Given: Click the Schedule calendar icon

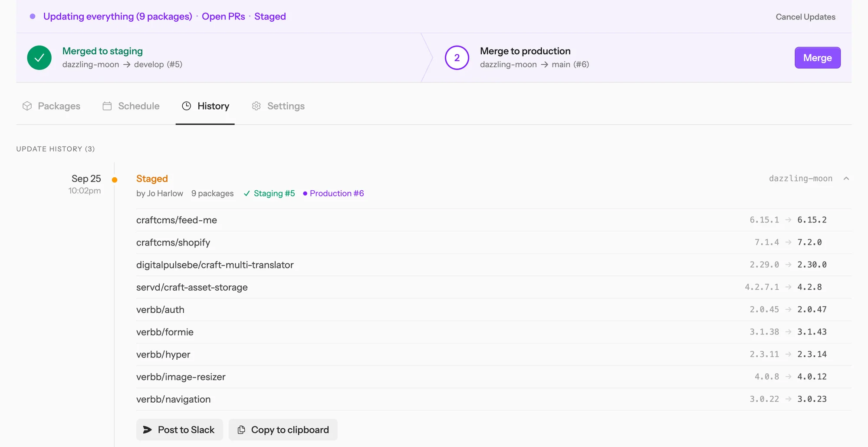Looking at the screenshot, I should pos(107,106).
